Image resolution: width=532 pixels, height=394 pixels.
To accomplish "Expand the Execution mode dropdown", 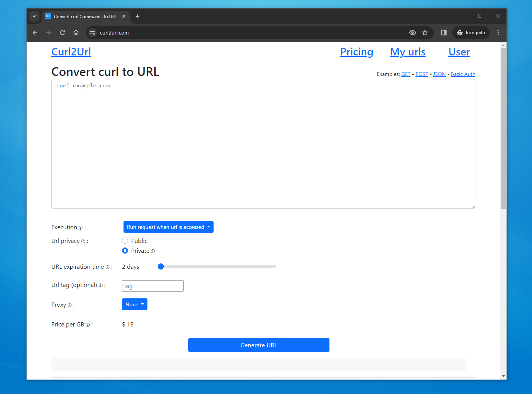I will coord(168,227).
